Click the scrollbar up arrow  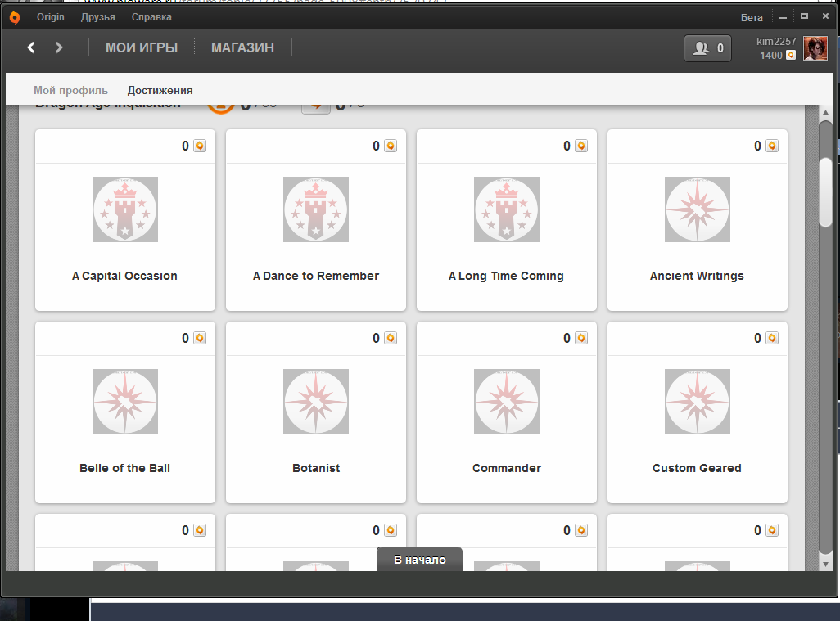[x=825, y=112]
